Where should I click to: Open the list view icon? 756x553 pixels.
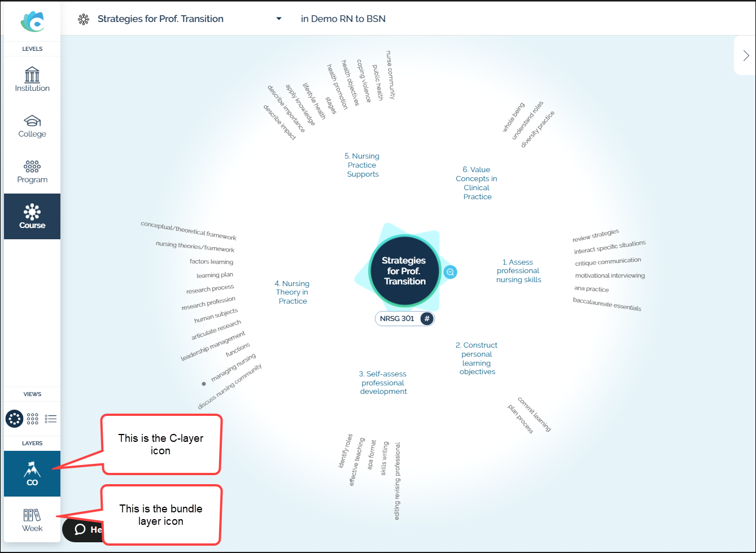tap(50, 418)
